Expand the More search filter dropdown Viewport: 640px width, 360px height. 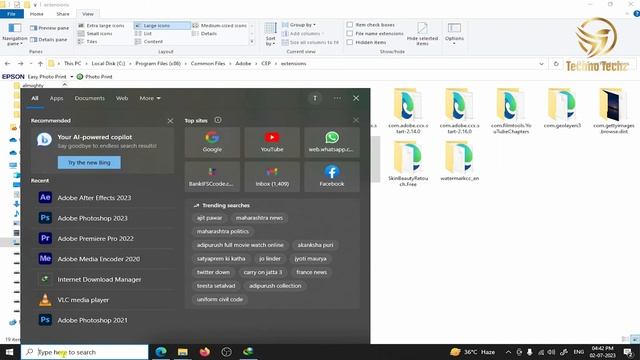(150, 98)
